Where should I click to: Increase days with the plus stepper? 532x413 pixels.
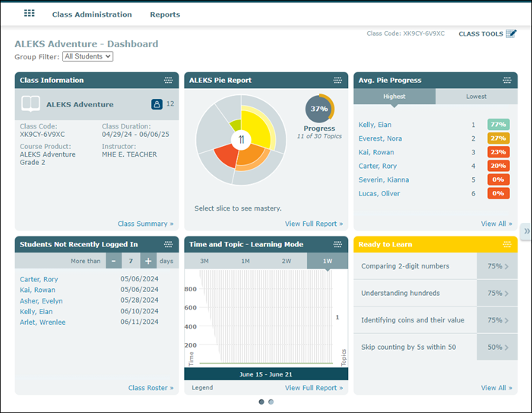(x=147, y=261)
